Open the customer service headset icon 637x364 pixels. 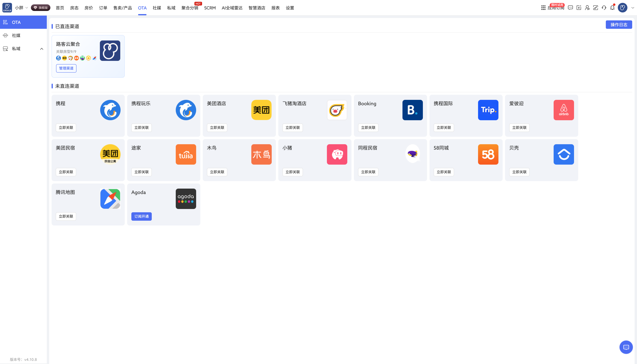click(604, 8)
